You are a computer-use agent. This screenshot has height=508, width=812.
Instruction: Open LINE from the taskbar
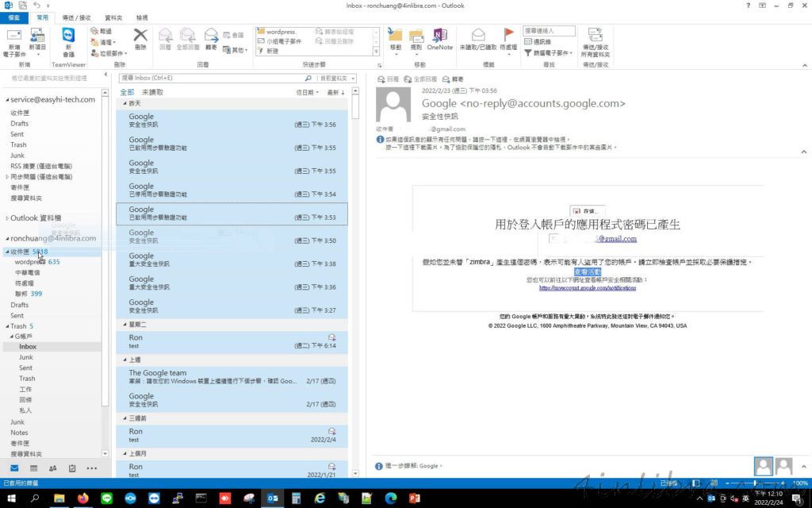coord(107,498)
